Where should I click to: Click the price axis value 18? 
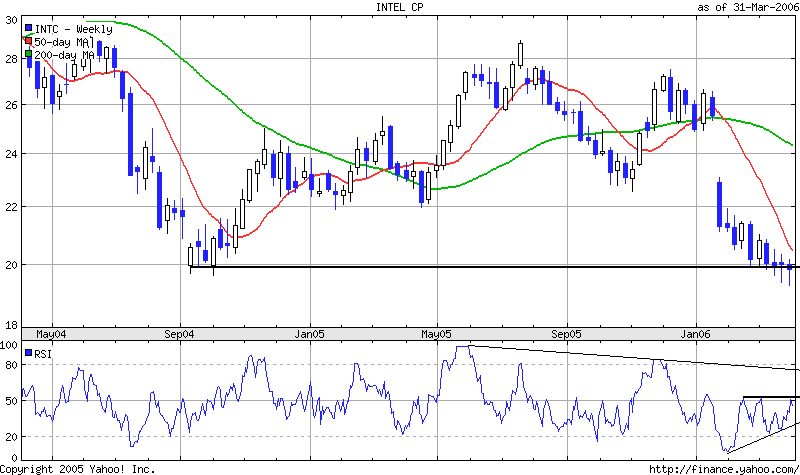(11, 325)
